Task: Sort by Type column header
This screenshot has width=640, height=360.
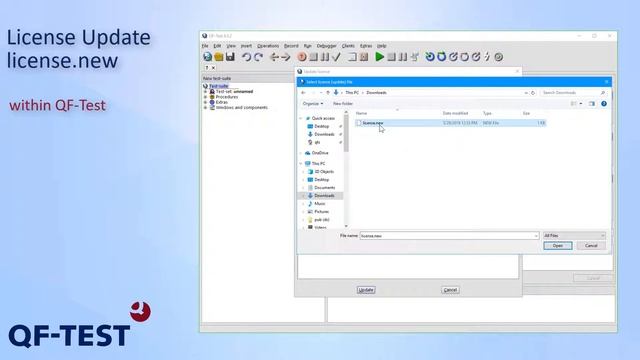Action: point(487,113)
